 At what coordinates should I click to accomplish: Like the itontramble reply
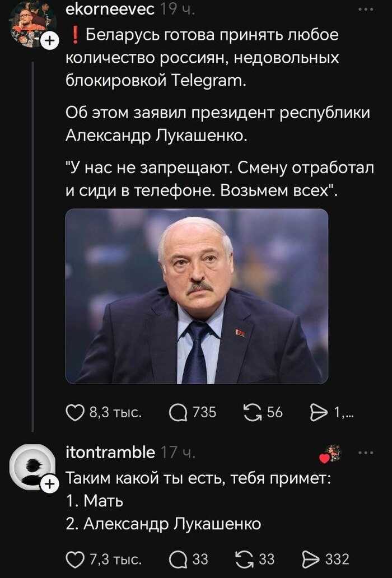(75, 558)
